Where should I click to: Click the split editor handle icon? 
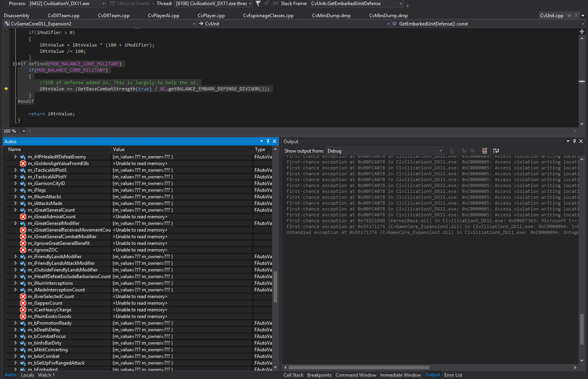pyautogui.click(x=582, y=31)
